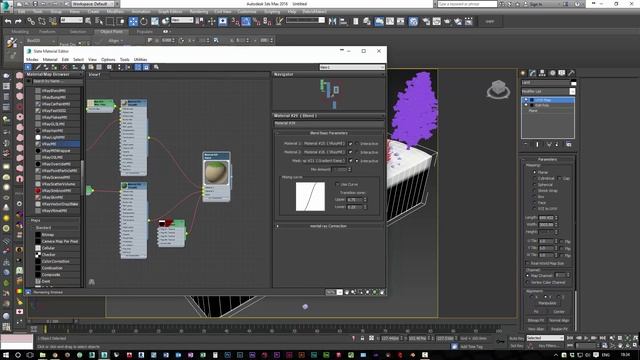Screen dimensions: 640x360
Task: Open the Display tab in command panel
Action: click(562, 73)
